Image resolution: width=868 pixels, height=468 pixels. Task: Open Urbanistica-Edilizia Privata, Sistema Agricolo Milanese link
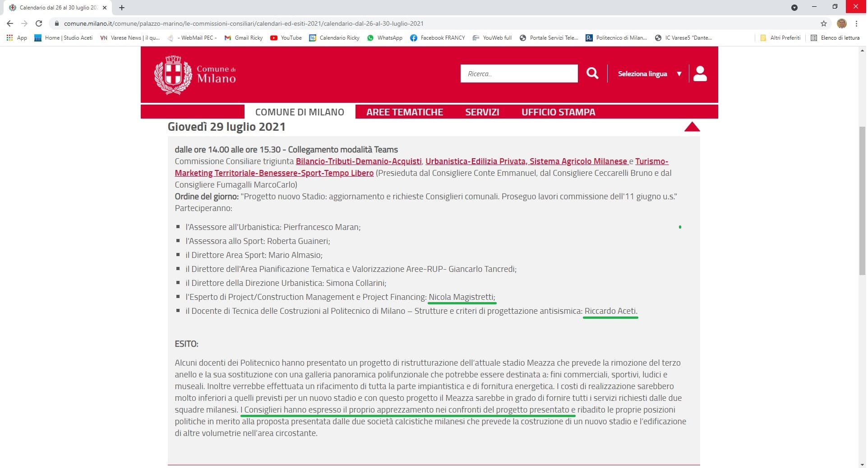pyautogui.click(x=526, y=161)
